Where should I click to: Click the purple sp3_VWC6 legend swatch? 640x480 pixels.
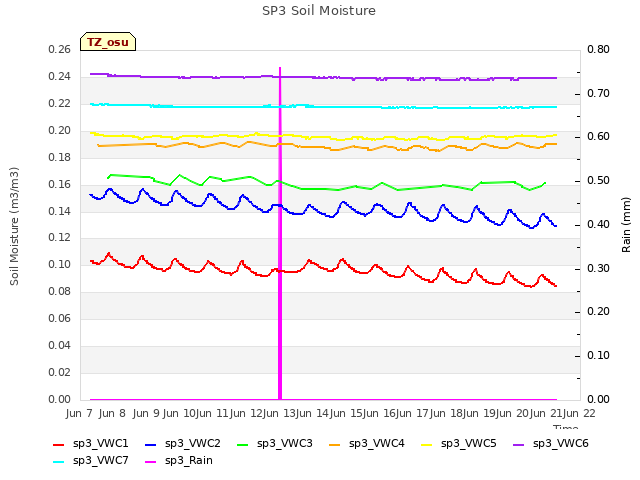click(x=518, y=444)
